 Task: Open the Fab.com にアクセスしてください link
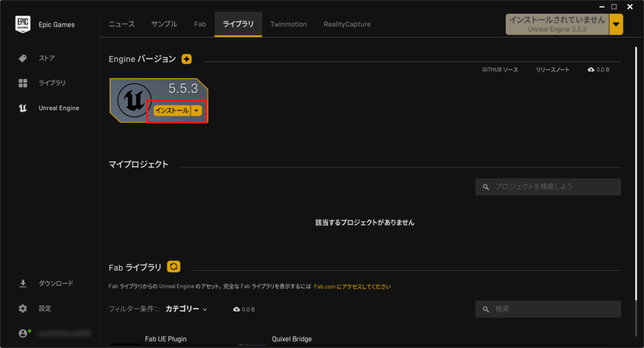352,286
